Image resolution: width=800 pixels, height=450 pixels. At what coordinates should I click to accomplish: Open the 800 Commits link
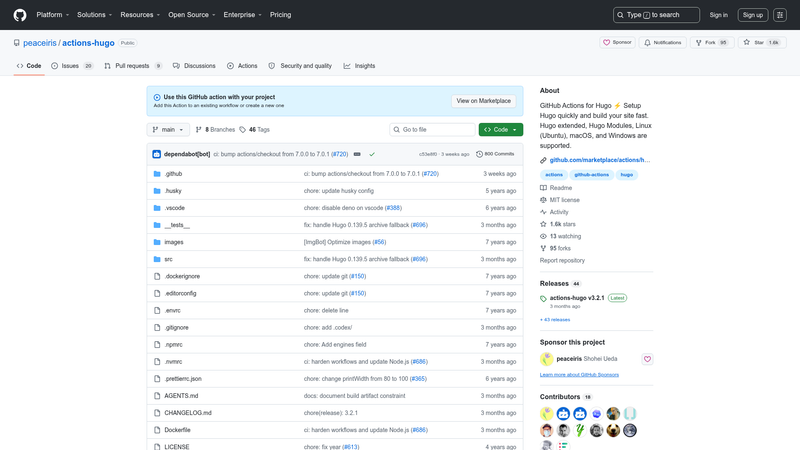pos(495,154)
